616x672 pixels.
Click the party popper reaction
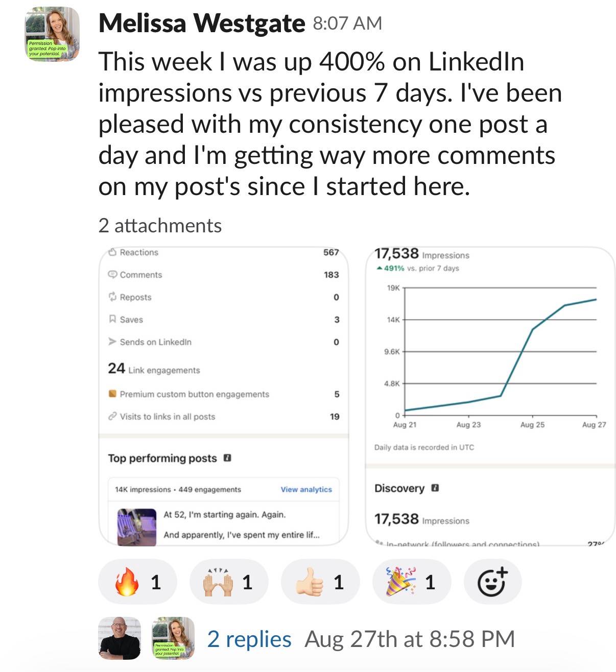(412, 582)
